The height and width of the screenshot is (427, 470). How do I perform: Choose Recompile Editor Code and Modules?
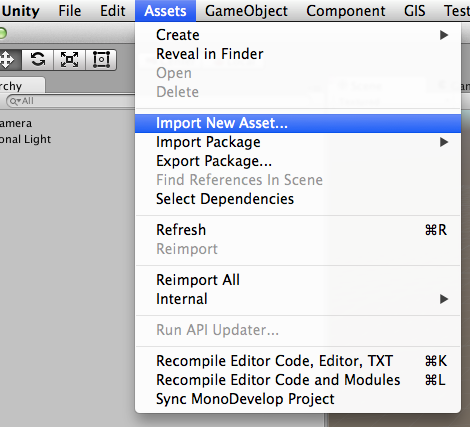[x=298, y=380]
